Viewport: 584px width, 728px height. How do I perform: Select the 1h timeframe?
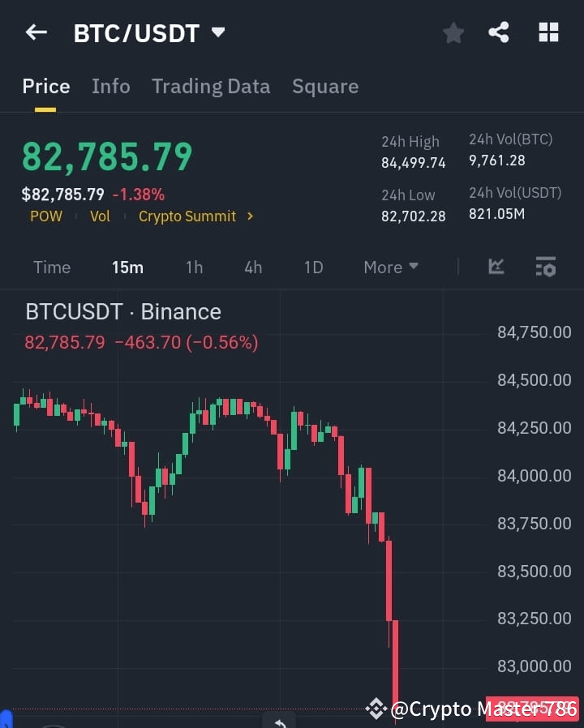(194, 267)
